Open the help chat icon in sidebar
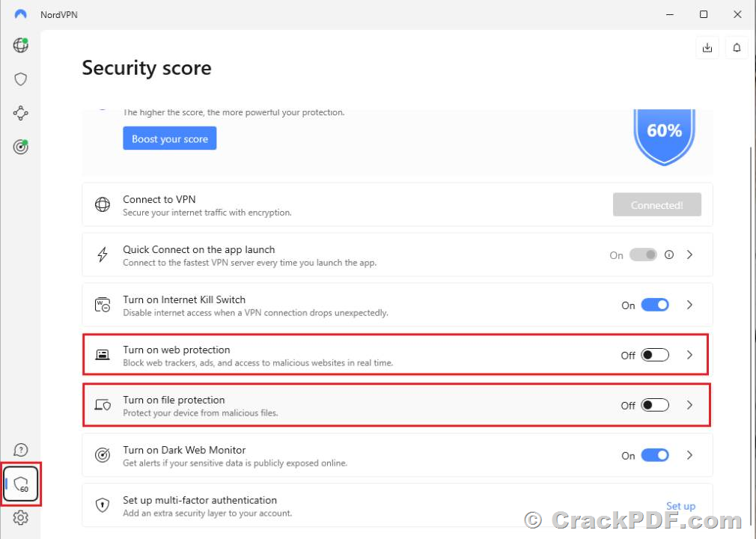 click(20, 450)
